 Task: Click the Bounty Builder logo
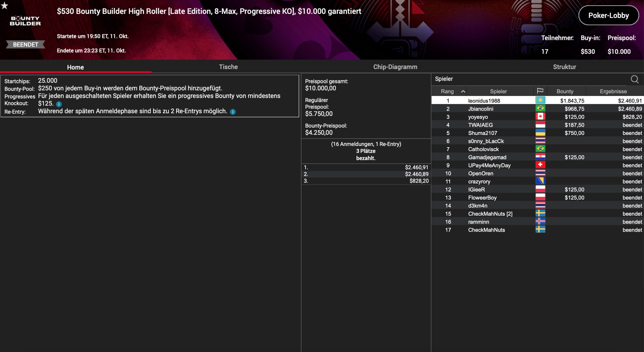pos(25,21)
